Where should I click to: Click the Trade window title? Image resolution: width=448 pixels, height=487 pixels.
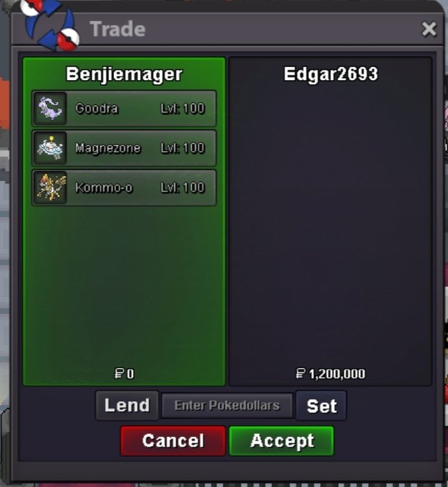coord(118,29)
